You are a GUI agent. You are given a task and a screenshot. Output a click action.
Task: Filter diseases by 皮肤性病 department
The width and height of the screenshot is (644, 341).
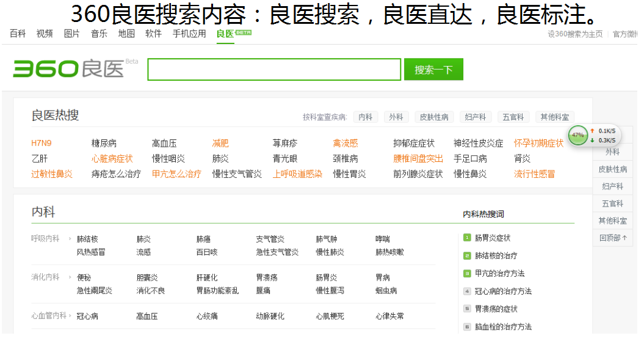(x=434, y=117)
